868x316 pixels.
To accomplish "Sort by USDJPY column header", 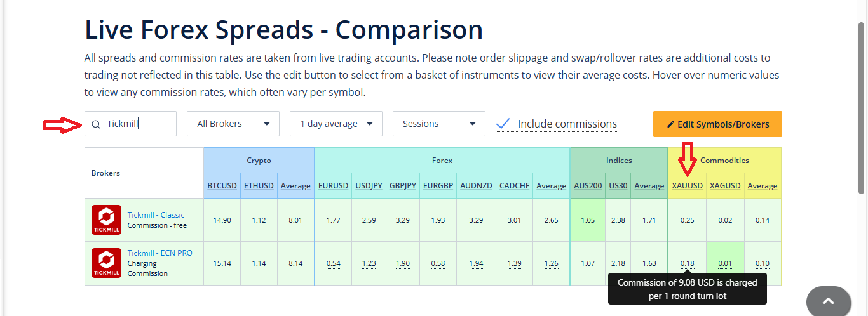I will pyautogui.click(x=369, y=186).
